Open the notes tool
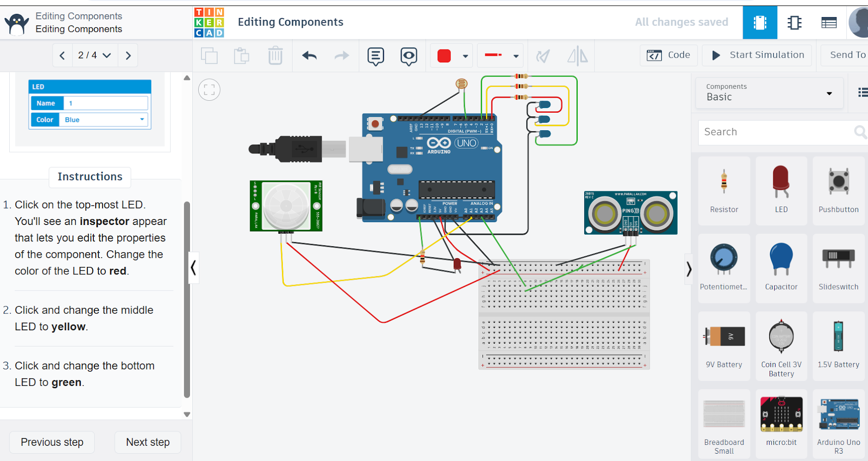The image size is (868, 461). [x=376, y=56]
